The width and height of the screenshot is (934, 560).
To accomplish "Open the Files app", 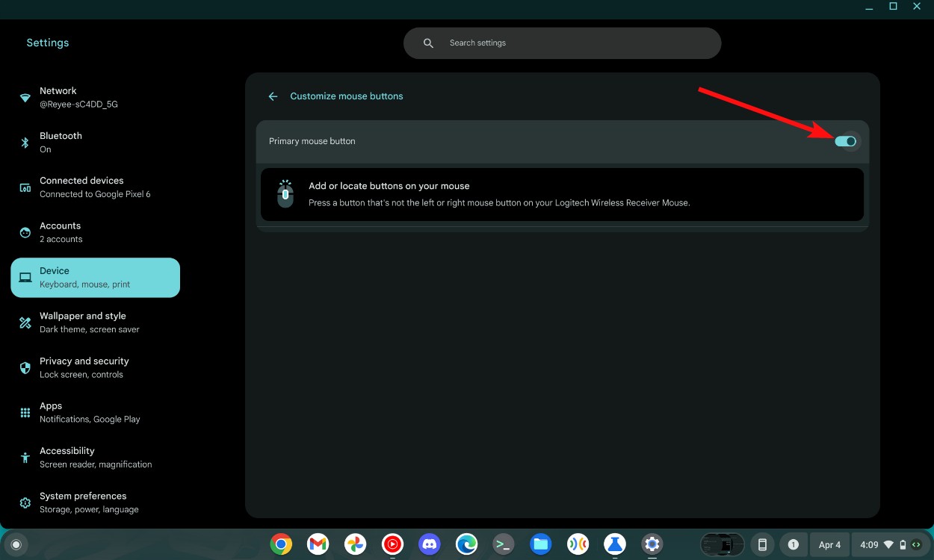I will (x=541, y=544).
